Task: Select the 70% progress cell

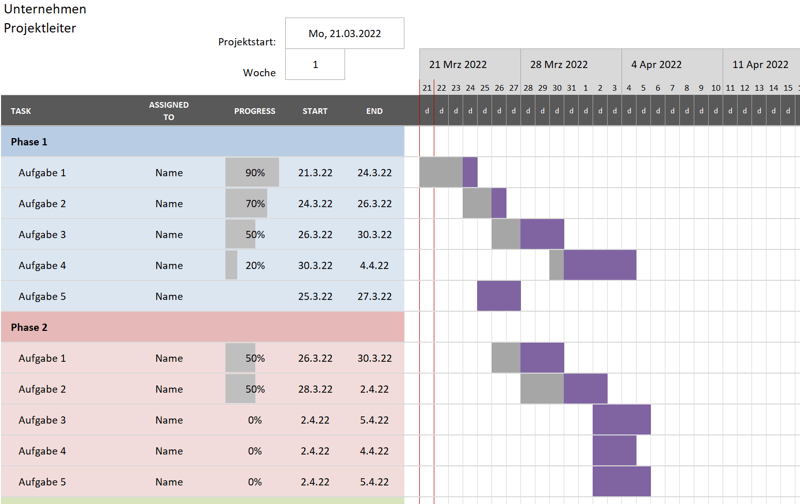Action: tap(254, 204)
